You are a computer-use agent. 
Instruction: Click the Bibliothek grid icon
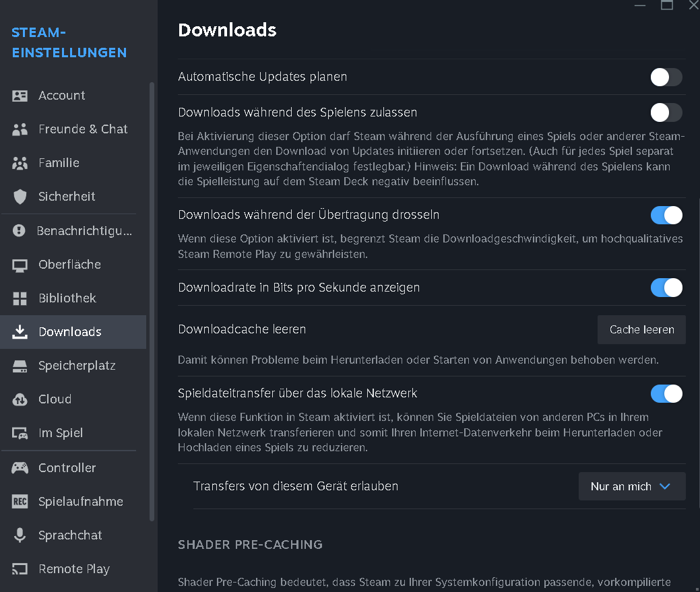20,298
